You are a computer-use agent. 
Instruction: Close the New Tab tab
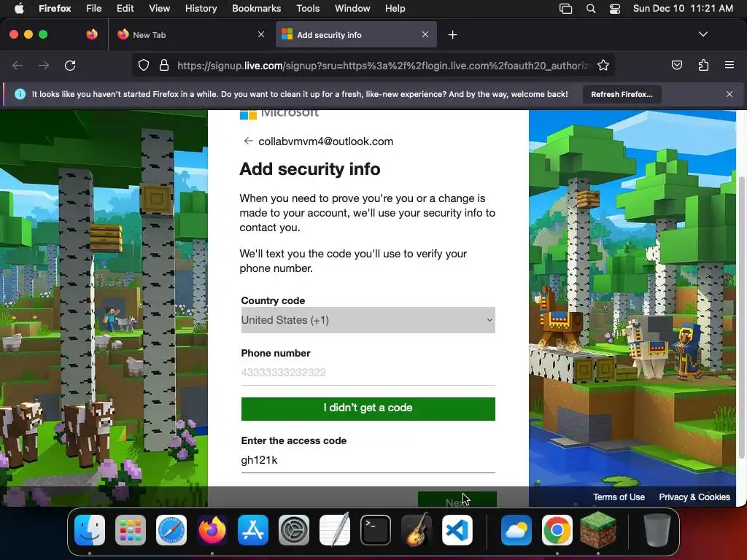pyautogui.click(x=261, y=34)
